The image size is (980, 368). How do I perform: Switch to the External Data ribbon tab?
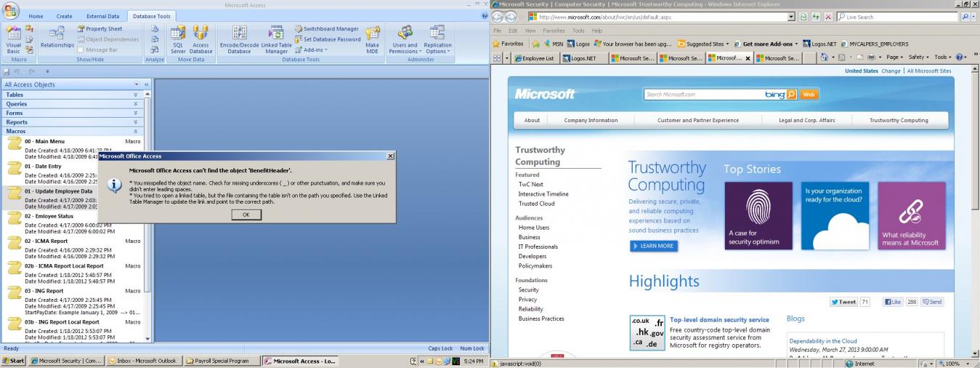[x=102, y=15]
